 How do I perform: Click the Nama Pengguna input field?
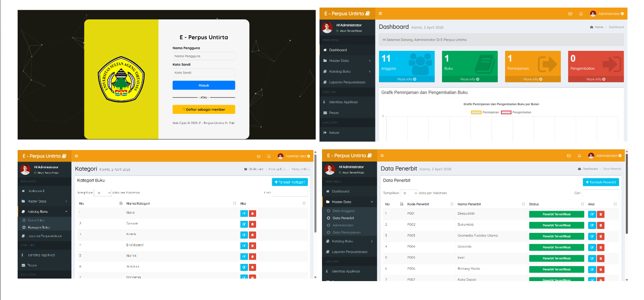204,56
